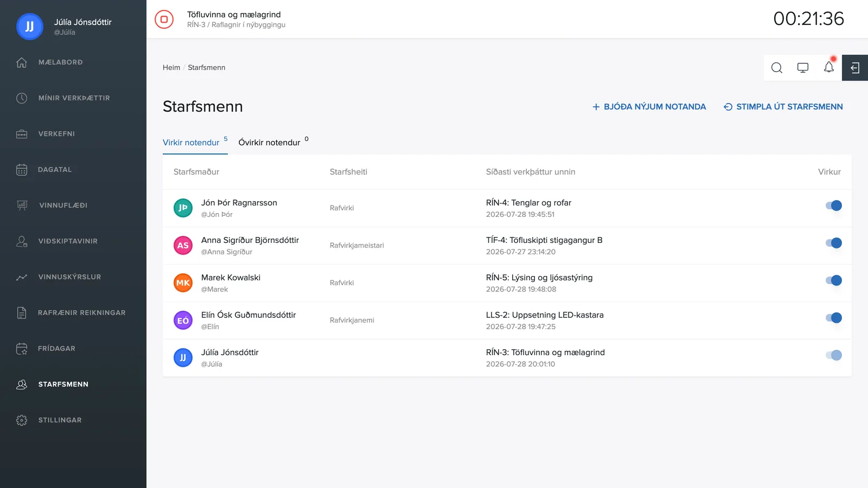Viewport: 868px width, 488px height.
Task: Click Anna Sigríður Björnsdóttir's name
Action: click(x=250, y=240)
